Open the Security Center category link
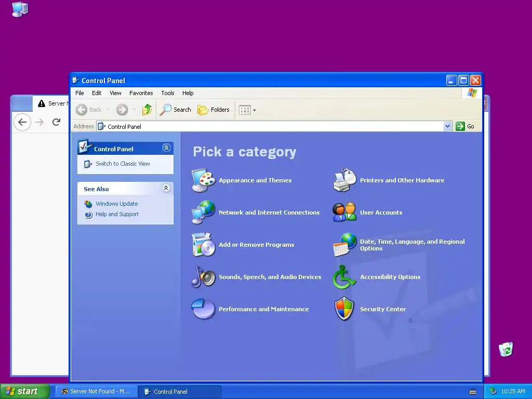 pos(383,309)
